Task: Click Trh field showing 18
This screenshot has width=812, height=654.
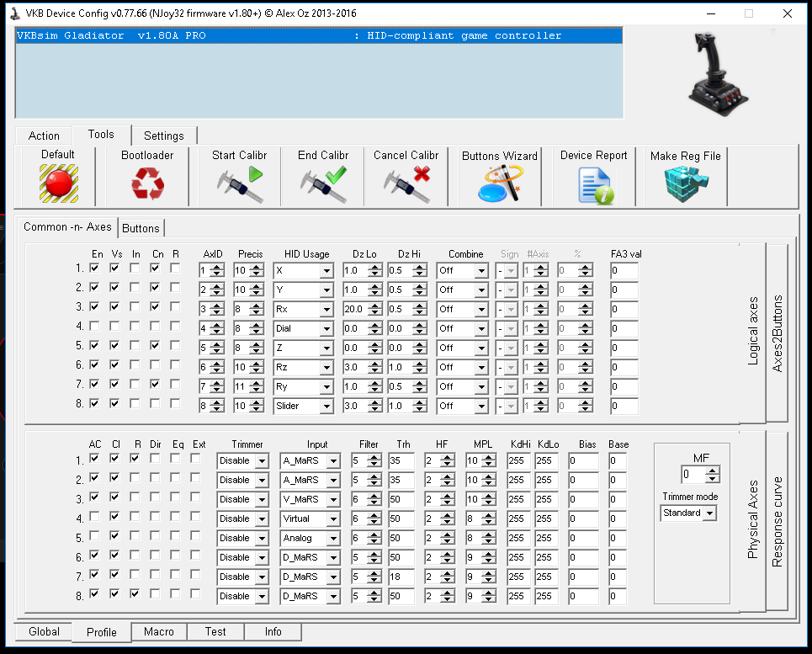Action: [401, 577]
